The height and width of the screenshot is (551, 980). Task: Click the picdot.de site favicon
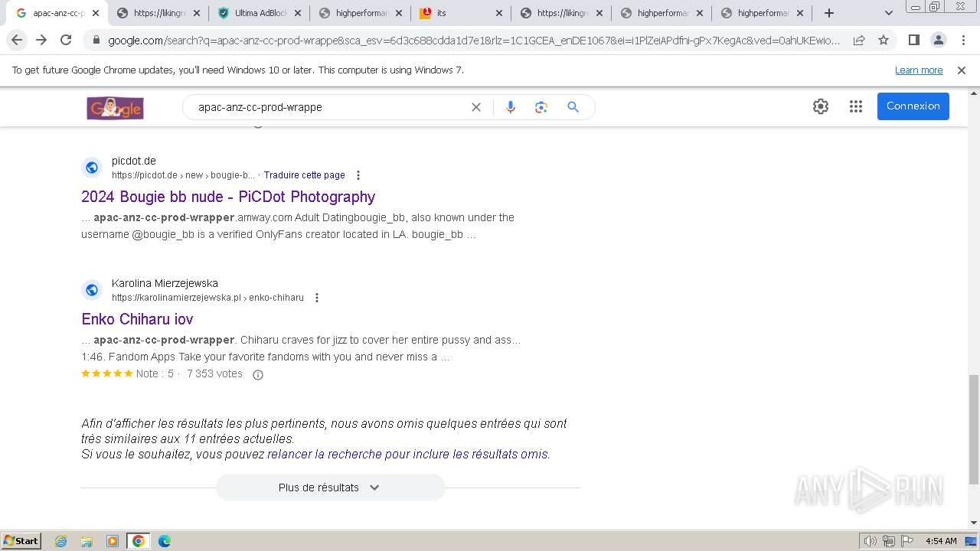[x=92, y=168]
